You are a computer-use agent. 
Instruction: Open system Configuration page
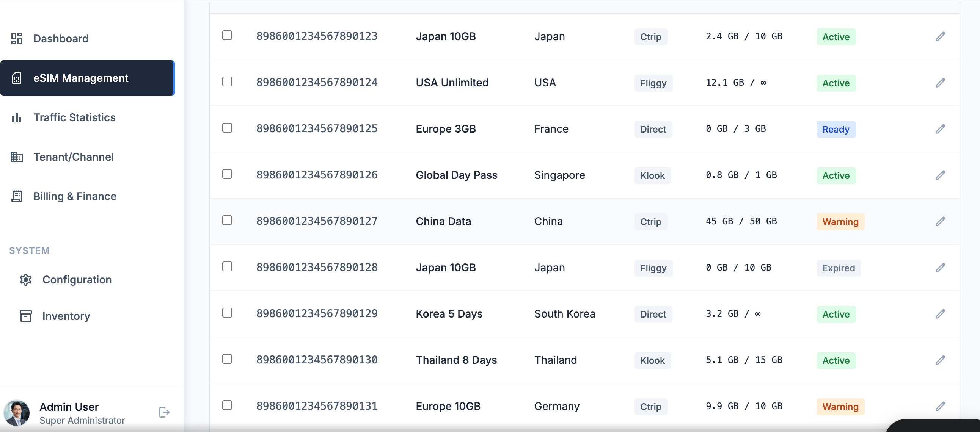77,280
